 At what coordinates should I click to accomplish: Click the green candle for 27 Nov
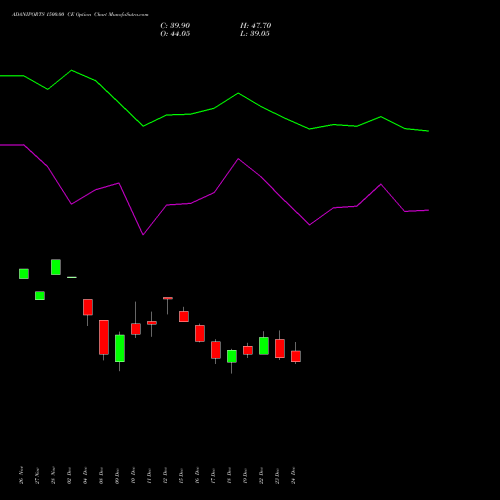click(x=40, y=296)
